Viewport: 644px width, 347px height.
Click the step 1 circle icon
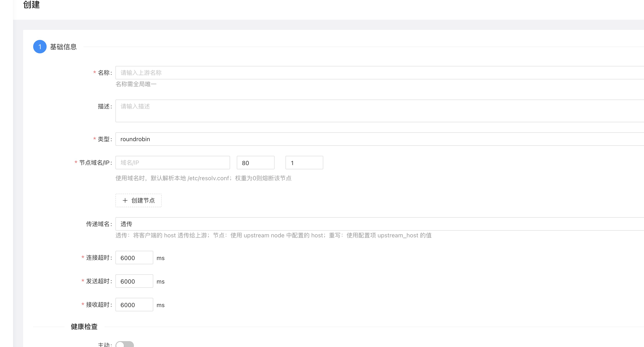click(x=40, y=47)
